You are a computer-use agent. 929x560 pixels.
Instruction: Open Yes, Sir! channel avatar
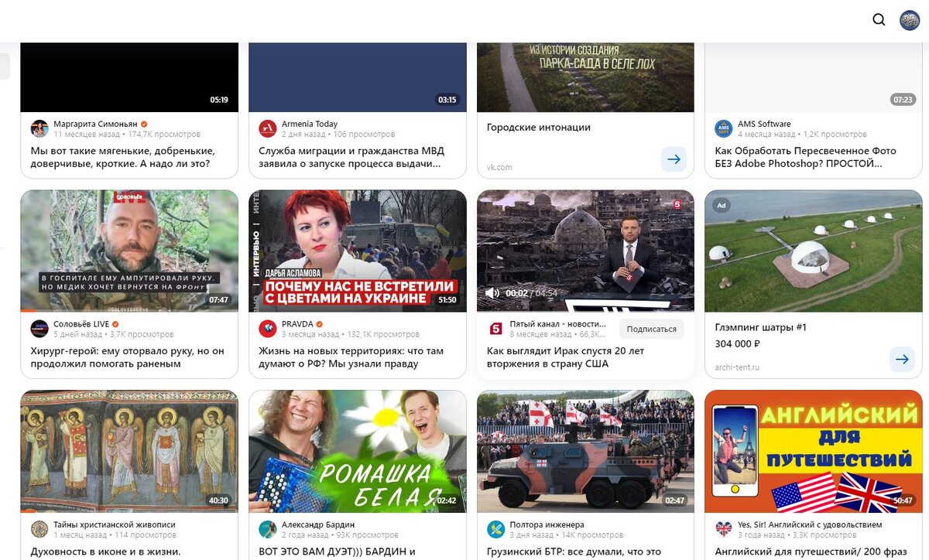[x=724, y=529]
